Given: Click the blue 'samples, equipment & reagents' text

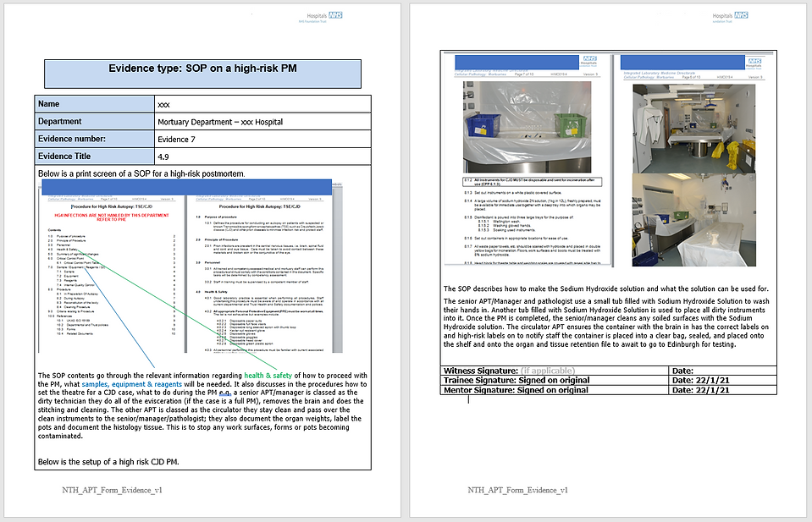Looking at the screenshot, I should [131, 384].
